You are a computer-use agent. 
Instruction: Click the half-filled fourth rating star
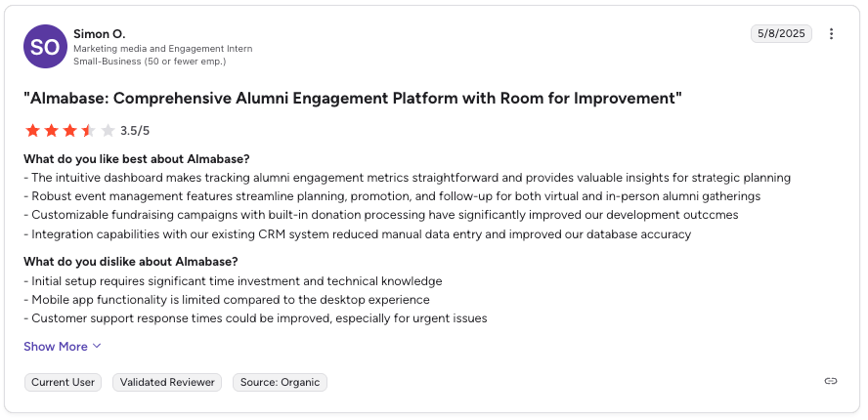tap(88, 130)
